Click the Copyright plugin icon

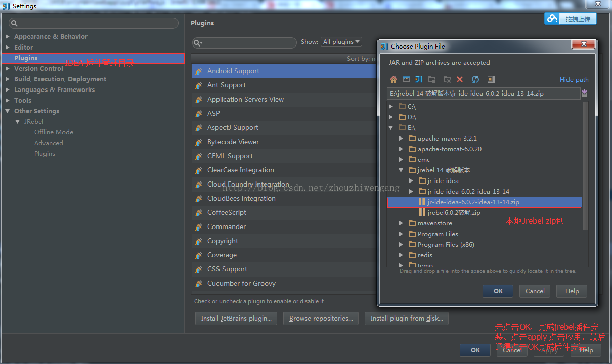tap(199, 241)
